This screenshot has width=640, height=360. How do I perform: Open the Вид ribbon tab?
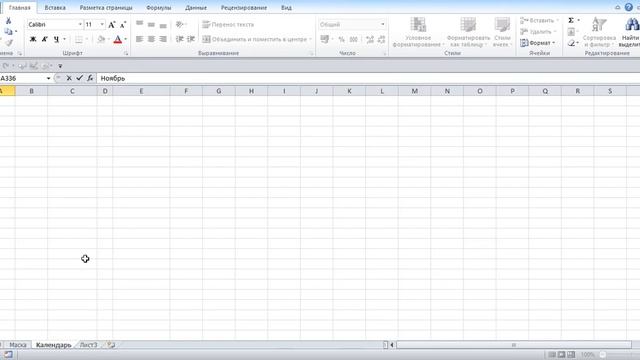(x=287, y=8)
